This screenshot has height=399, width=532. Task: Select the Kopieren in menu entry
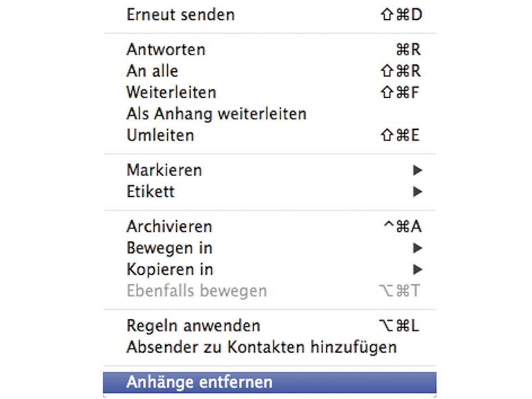(x=170, y=269)
